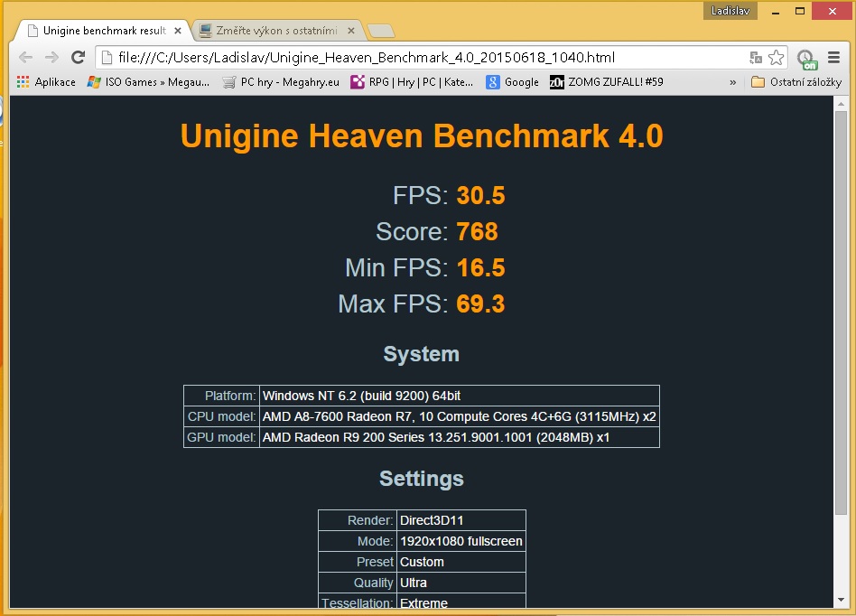The height and width of the screenshot is (616, 856).
Task: Open the 'Ostatní záložky' bookmarks folder
Action: pos(796,82)
